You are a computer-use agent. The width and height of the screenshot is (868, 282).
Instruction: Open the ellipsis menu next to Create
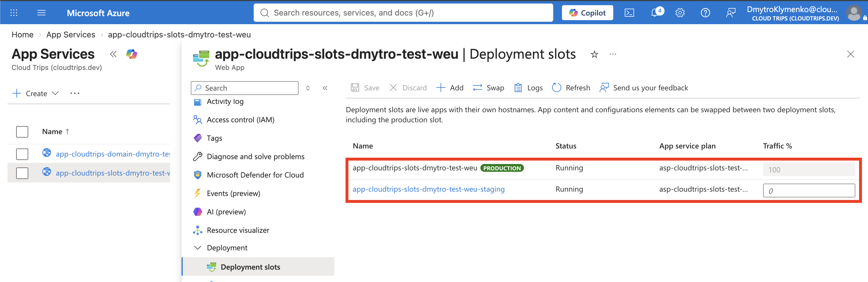pos(75,94)
